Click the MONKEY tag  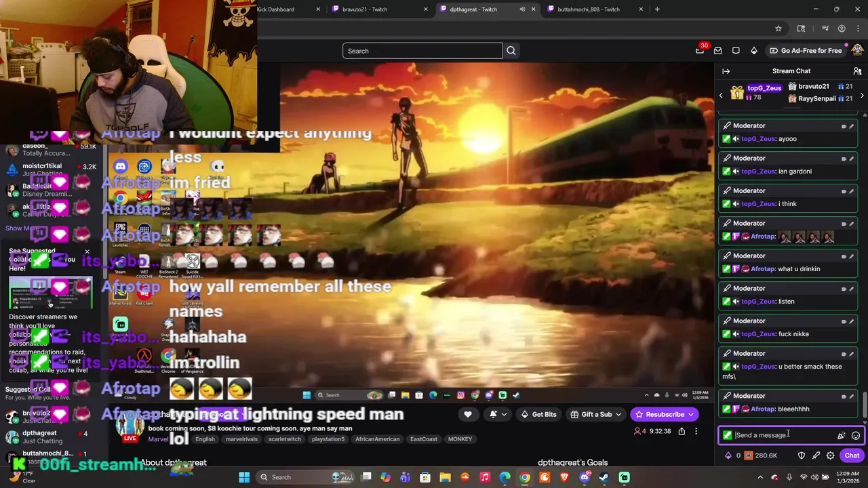click(x=460, y=439)
